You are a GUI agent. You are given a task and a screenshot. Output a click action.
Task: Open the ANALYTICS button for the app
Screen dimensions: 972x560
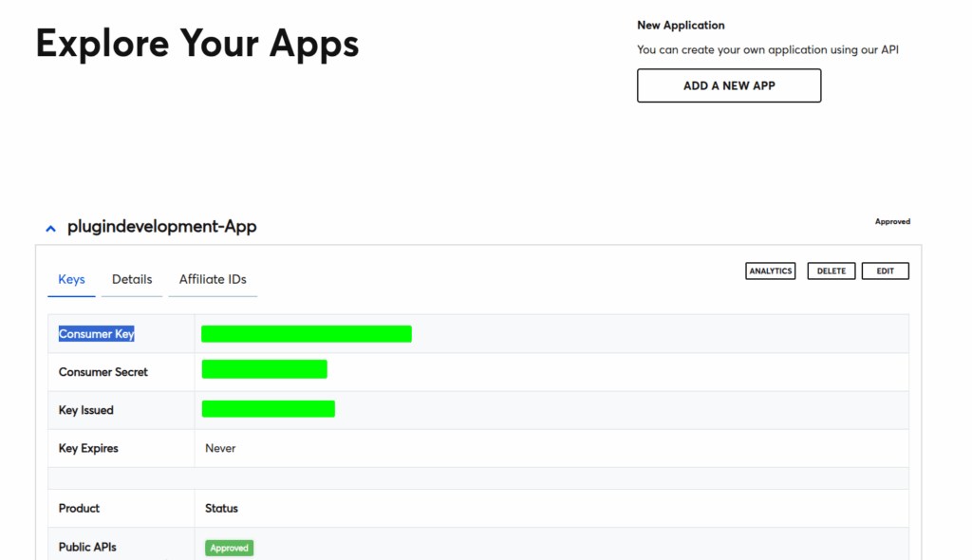(x=770, y=271)
